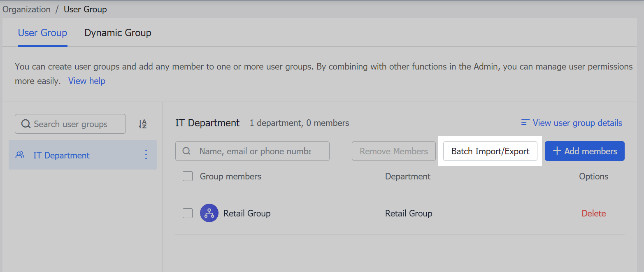
Task: Navigate to Organization in the breadcrumb
Action: [x=26, y=9]
